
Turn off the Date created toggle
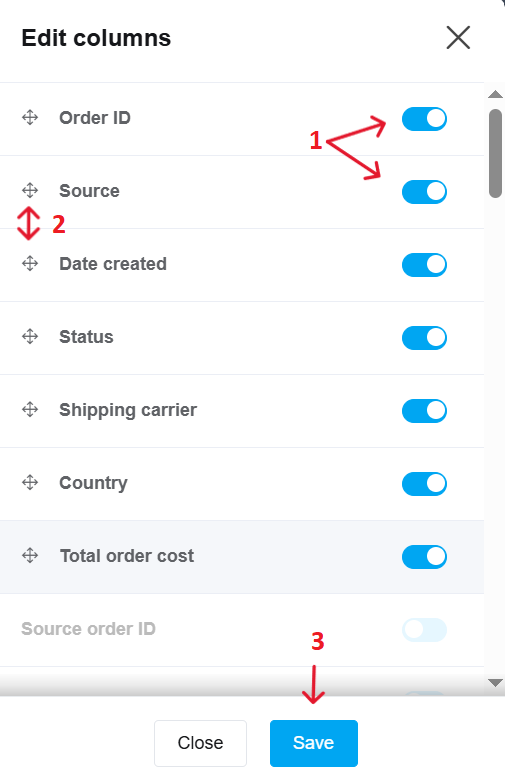click(x=424, y=265)
